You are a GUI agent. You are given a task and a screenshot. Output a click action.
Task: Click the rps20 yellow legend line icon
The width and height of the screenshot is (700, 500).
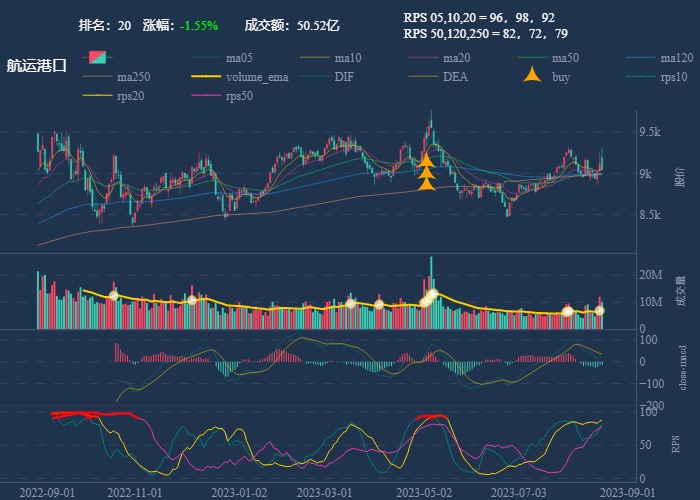(x=98, y=96)
